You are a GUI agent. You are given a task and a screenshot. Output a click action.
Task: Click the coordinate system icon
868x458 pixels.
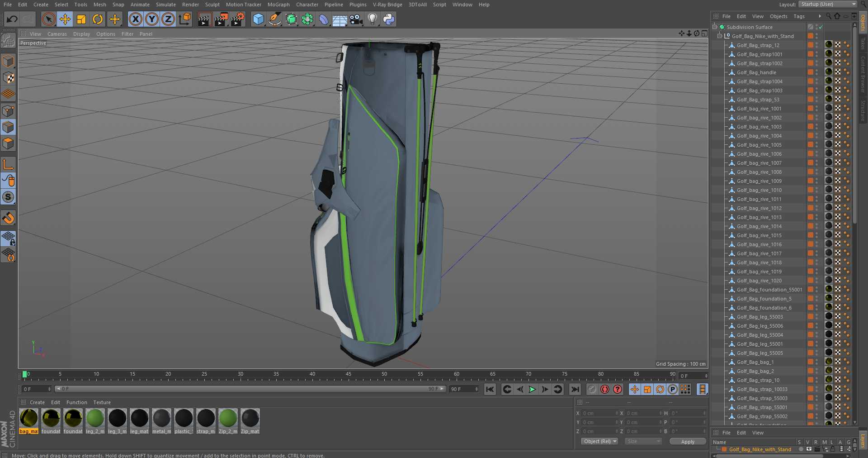[185, 19]
